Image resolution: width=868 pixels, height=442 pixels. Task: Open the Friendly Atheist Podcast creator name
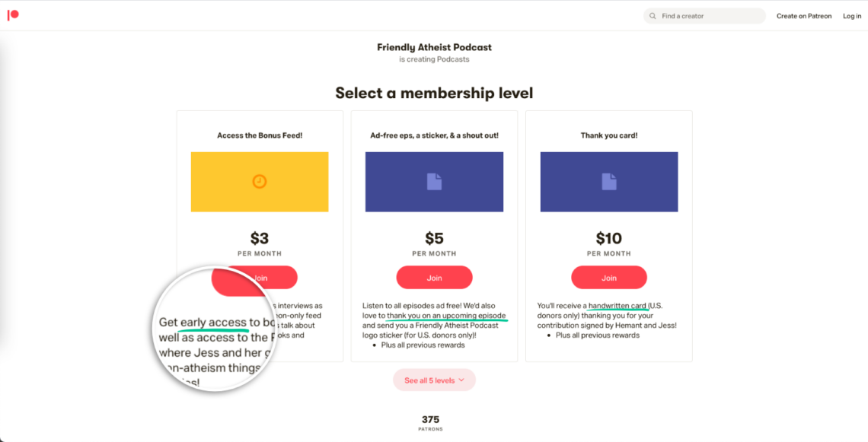point(434,47)
